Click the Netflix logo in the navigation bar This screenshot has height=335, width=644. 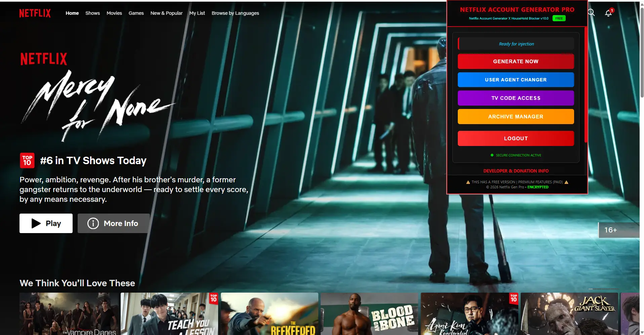(35, 13)
